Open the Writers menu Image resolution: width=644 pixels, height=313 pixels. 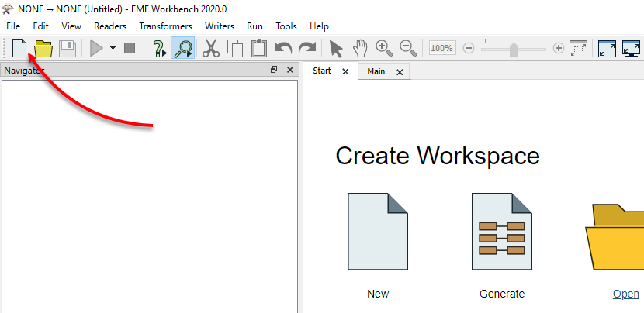click(x=220, y=26)
